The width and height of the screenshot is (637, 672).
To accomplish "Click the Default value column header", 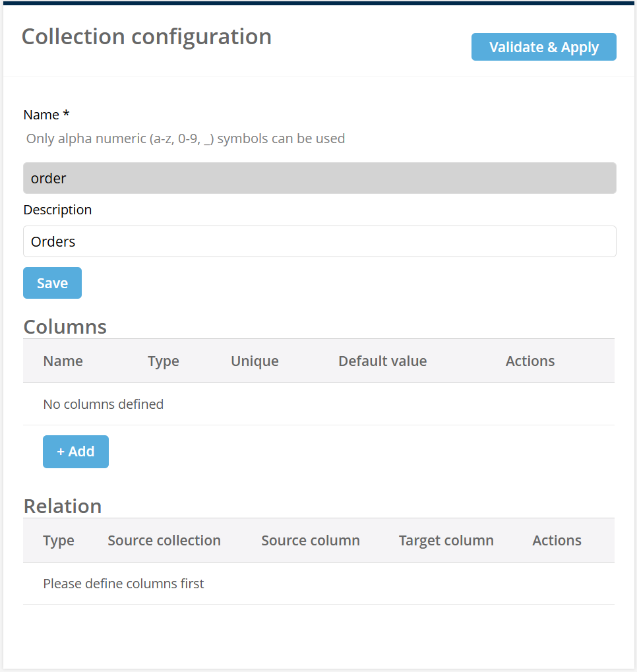I will click(382, 361).
